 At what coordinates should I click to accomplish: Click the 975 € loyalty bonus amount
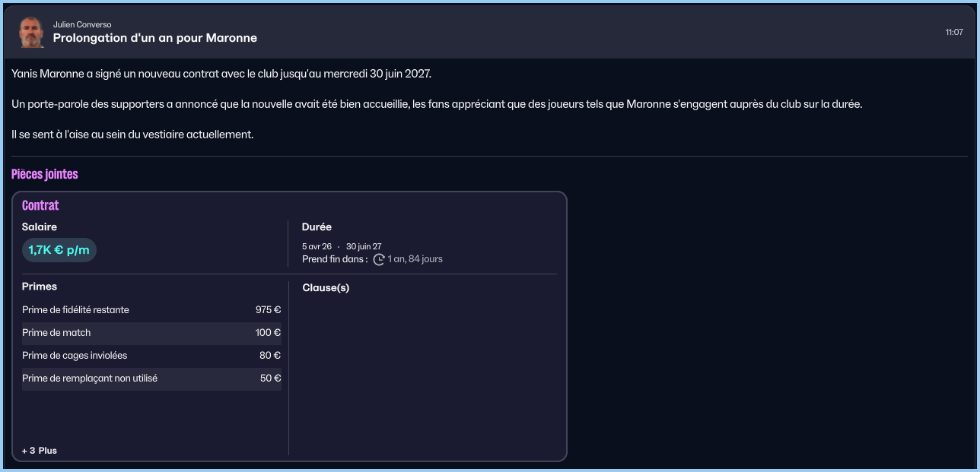[x=268, y=310]
